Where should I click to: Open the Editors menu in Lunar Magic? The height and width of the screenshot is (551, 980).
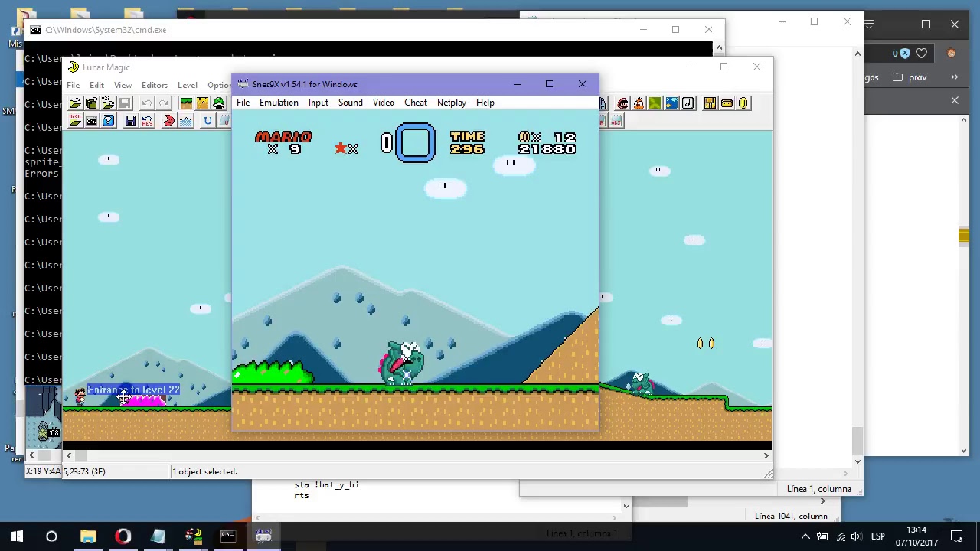pyautogui.click(x=155, y=85)
